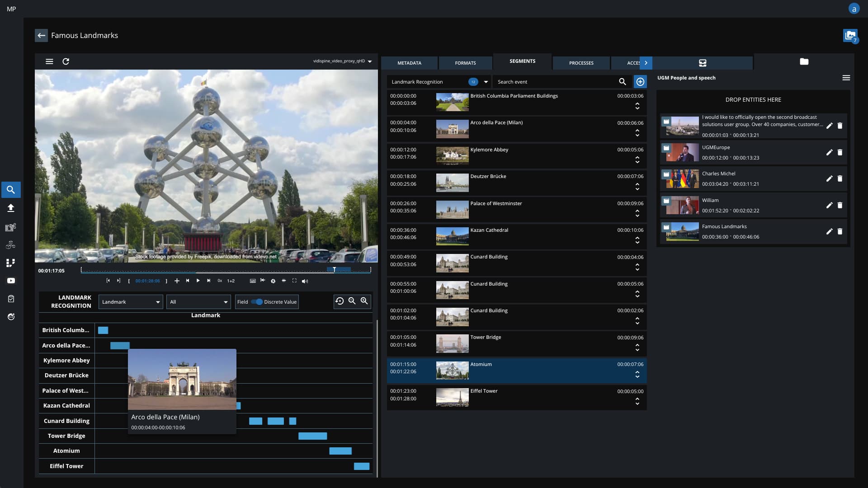The width and height of the screenshot is (868, 488).
Task: Open the vidispine_video_proxy_qHD format dropdown
Action: pos(342,61)
